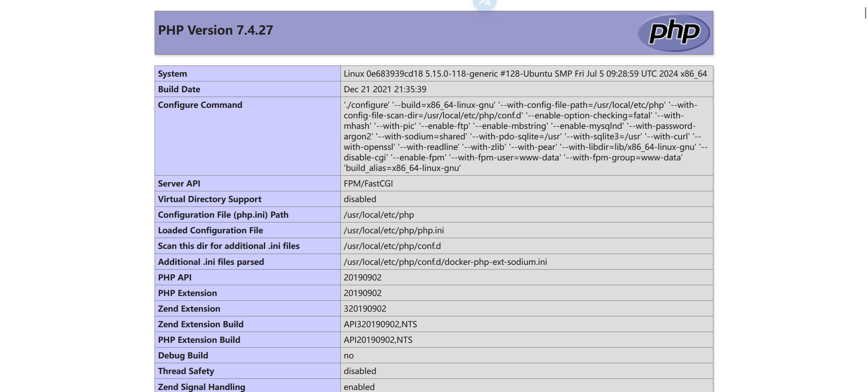
Task: Click the Loaded Configuration File path
Action: pos(394,230)
